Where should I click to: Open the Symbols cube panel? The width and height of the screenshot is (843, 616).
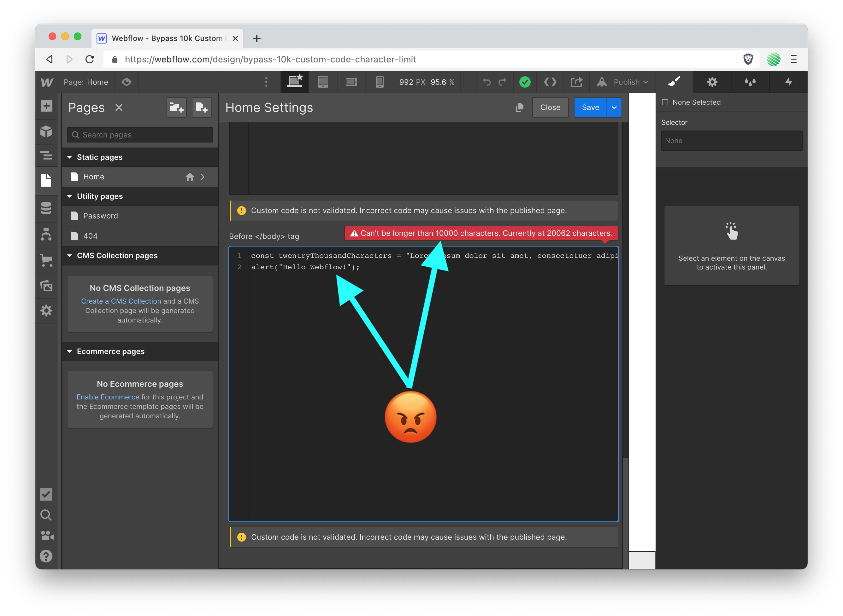tap(46, 132)
